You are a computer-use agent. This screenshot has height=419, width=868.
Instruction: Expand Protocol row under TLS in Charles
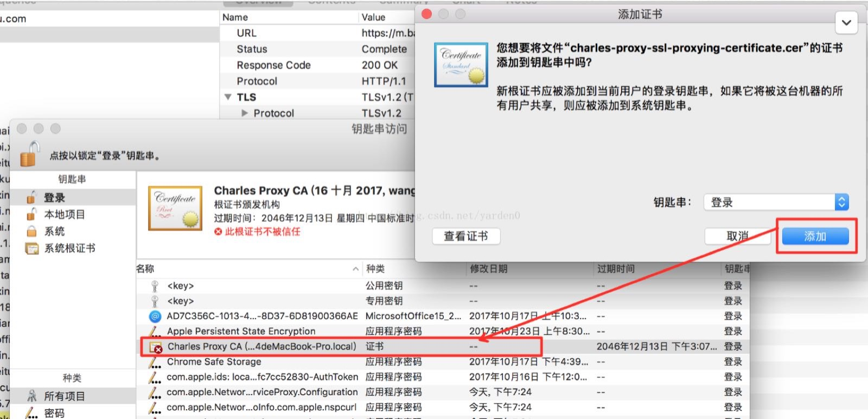tap(245, 113)
